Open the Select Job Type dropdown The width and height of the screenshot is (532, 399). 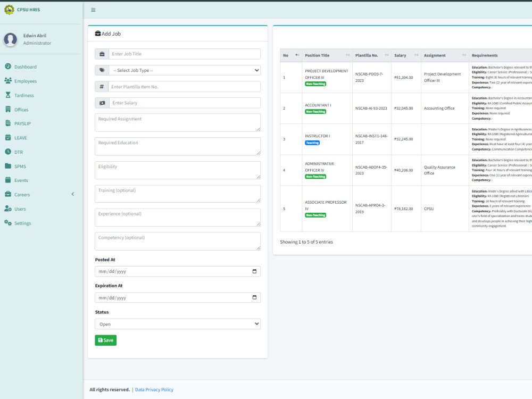tap(185, 70)
